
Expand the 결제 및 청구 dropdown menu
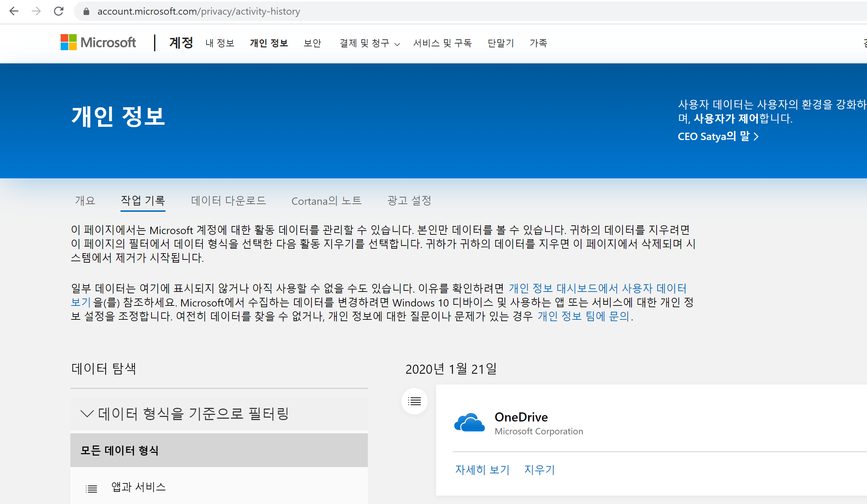(370, 43)
